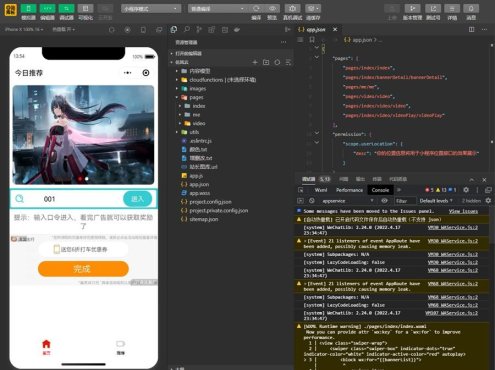Open the editor more actions ellipsis
This screenshot has height=370, width=495.
pyautogui.click(x=484, y=30)
